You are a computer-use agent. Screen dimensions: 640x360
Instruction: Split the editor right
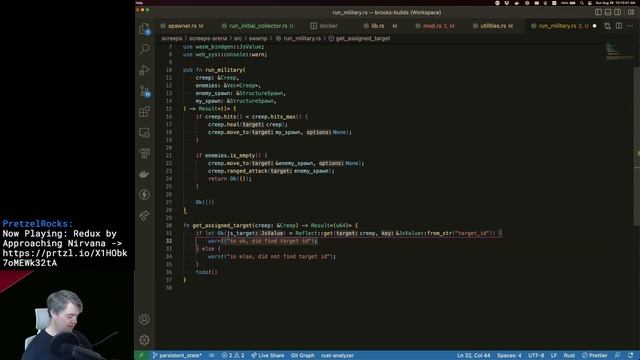pyautogui.click(x=619, y=26)
